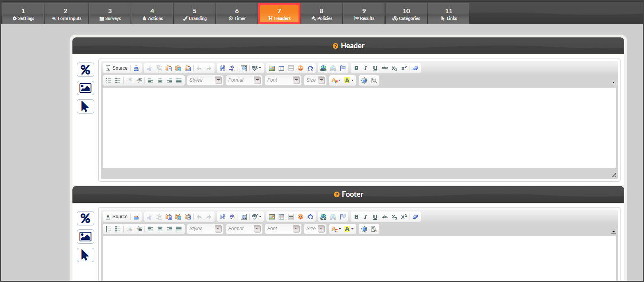
Task: Go to the Categories tab
Action: click(x=406, y=14)
